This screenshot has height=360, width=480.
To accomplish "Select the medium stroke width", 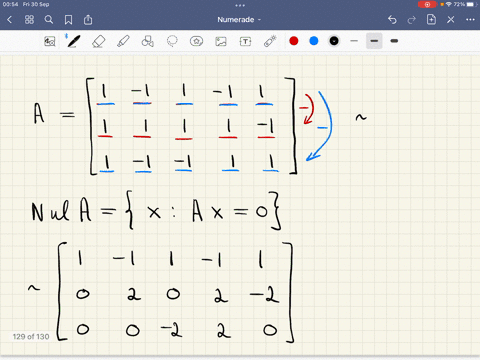I will pyautogui.click(x=374, y=41).
